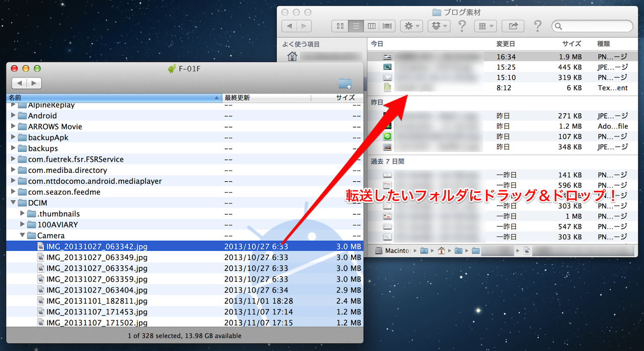
Task: Go forward in the F-01F window
Action: tap(34, 83)
